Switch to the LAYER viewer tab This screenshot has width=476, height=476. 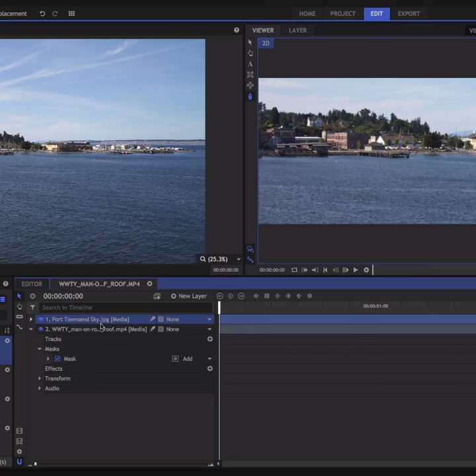point(297,30)
